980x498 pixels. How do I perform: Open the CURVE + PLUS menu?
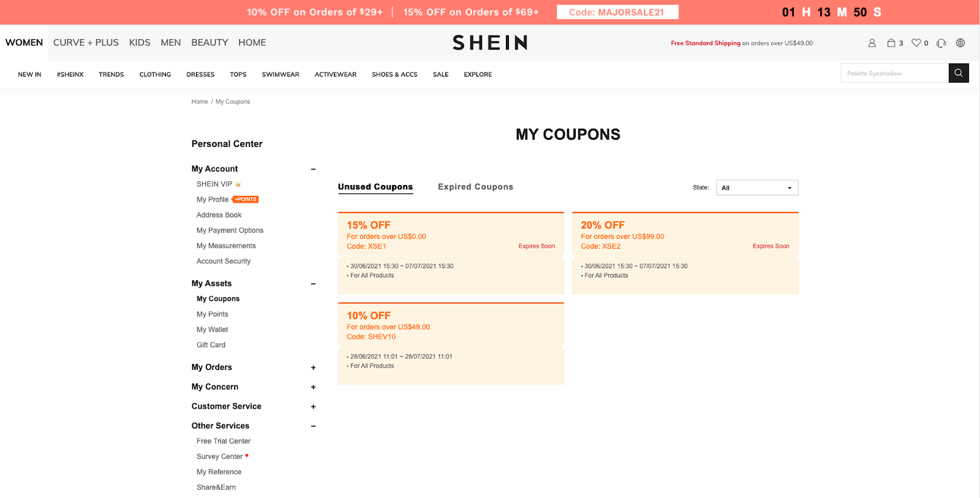[86, 42]
